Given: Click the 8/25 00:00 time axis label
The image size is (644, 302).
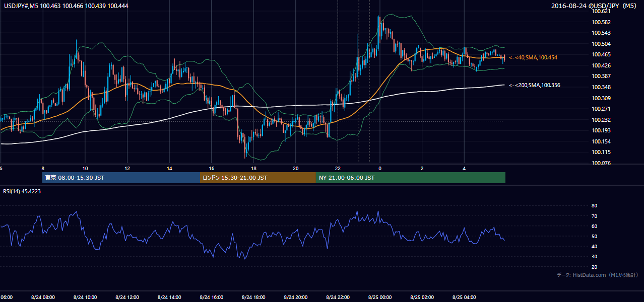Looking at the screenshot, I should (380, 297).
